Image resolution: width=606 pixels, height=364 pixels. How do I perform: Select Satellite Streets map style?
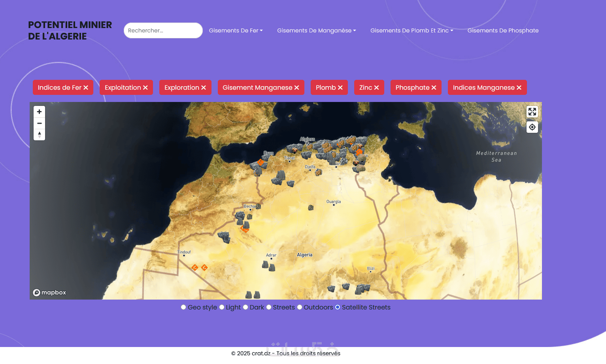[338, 307]
